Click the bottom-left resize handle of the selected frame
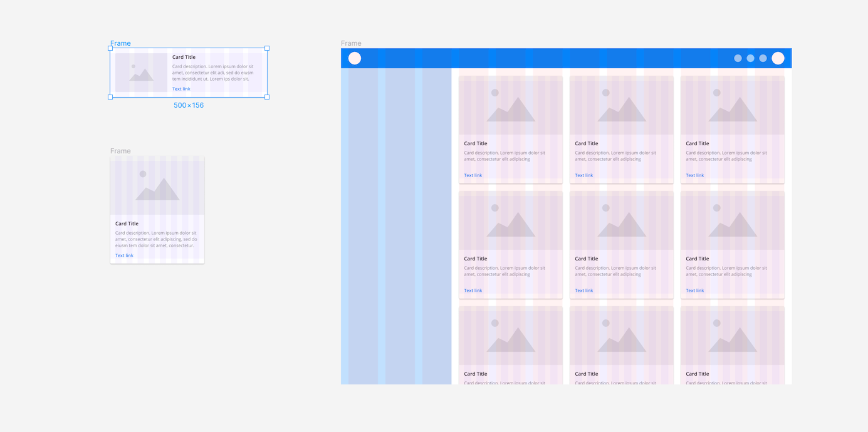Viewport: 868px width, 432px height. (110, 97)
